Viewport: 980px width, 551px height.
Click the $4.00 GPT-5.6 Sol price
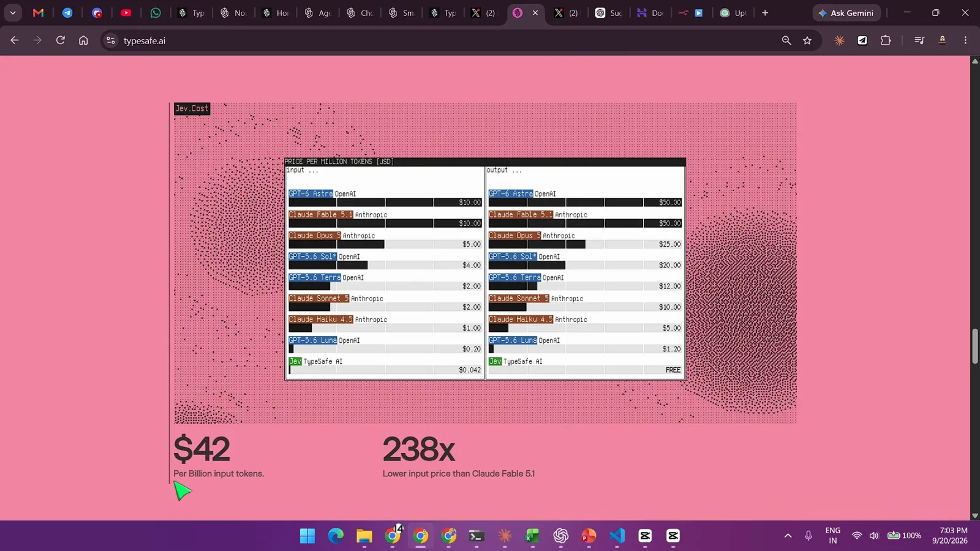[472, 265]
